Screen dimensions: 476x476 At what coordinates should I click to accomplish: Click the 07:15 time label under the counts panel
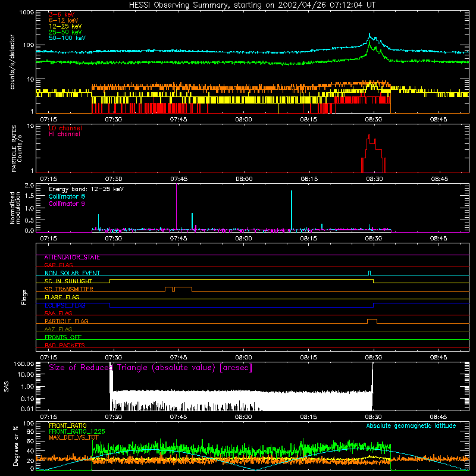click(x=49, y=120)
